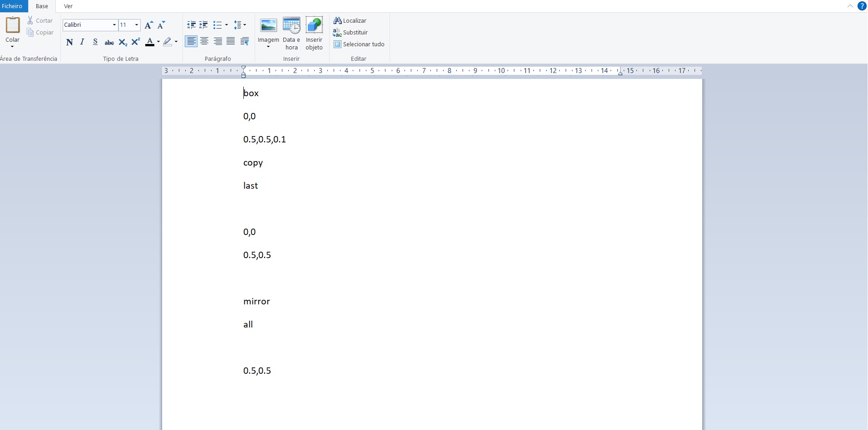The image size is (868, 430).
Task: Start a bulleted list
Action: tap(217, 25)
